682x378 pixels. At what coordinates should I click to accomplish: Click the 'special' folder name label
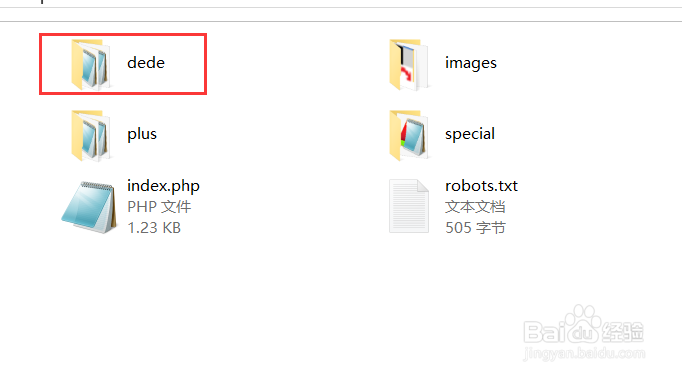point(470,134)
